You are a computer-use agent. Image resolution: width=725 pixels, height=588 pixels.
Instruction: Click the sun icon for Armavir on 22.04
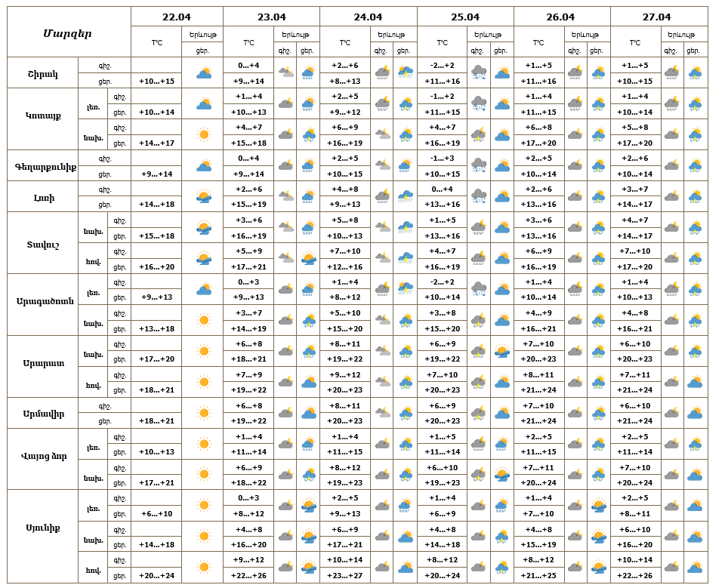click(203, 413)
